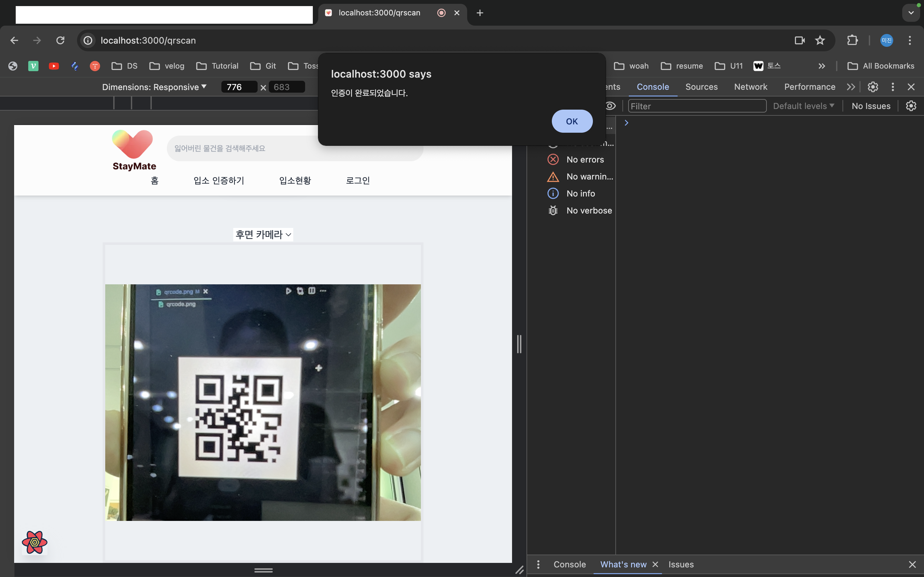Click the browser reload icon

[x=60, y=40]
